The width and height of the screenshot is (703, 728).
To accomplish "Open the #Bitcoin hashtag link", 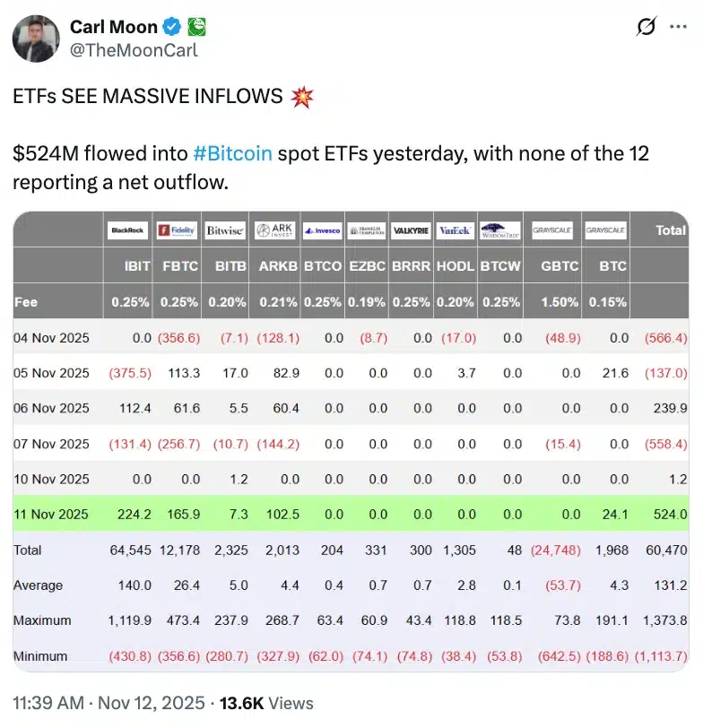I will 232,153.
